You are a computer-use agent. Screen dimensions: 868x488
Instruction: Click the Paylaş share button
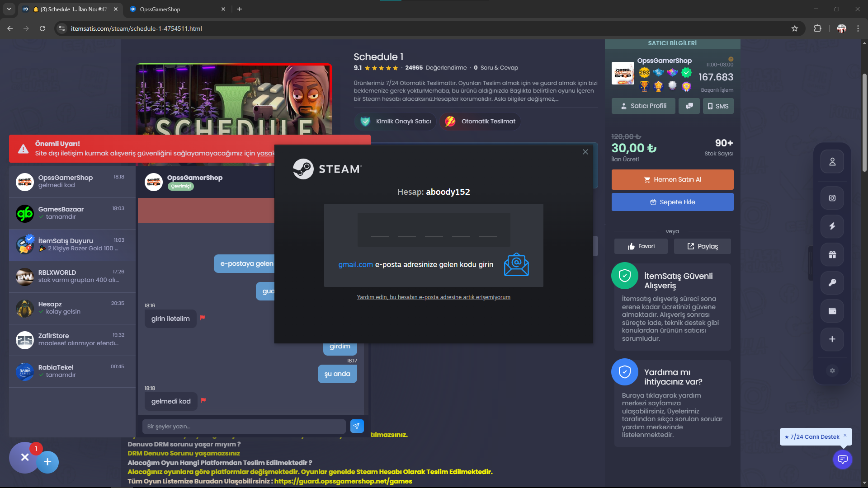[x=703, y=246]
